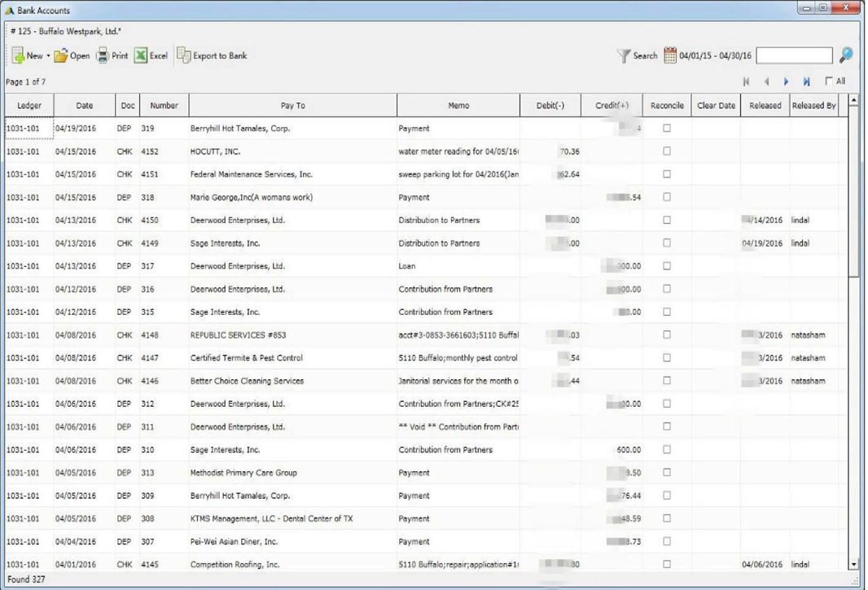Tick reconcile box for Berryhill deposit 319

667,129
